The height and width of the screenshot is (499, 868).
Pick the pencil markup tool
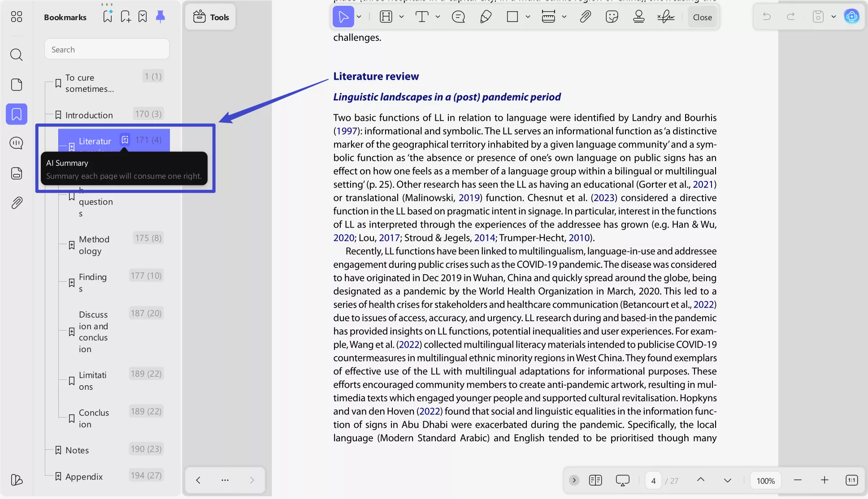click(x=486, y=17)
